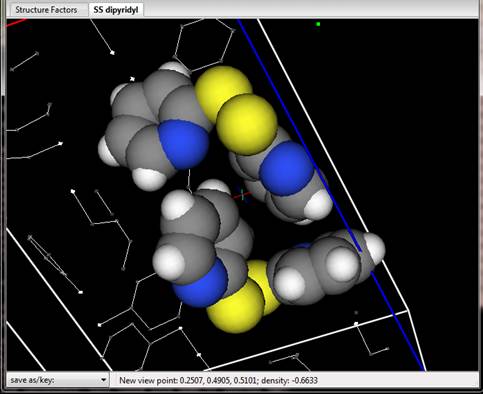Pick hydrogen left of the bottom nitrogen
The image size is (483, 394).
169,262
